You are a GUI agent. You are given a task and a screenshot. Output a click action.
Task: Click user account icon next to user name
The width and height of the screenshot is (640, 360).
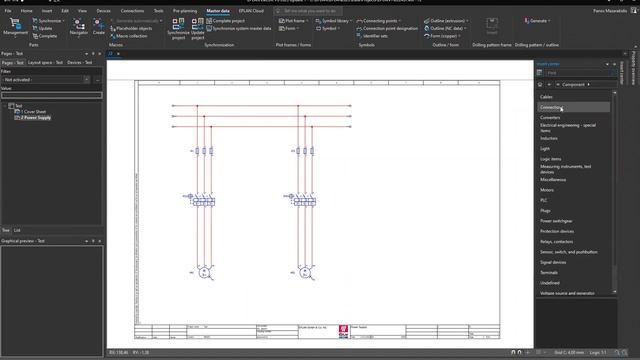633,11
